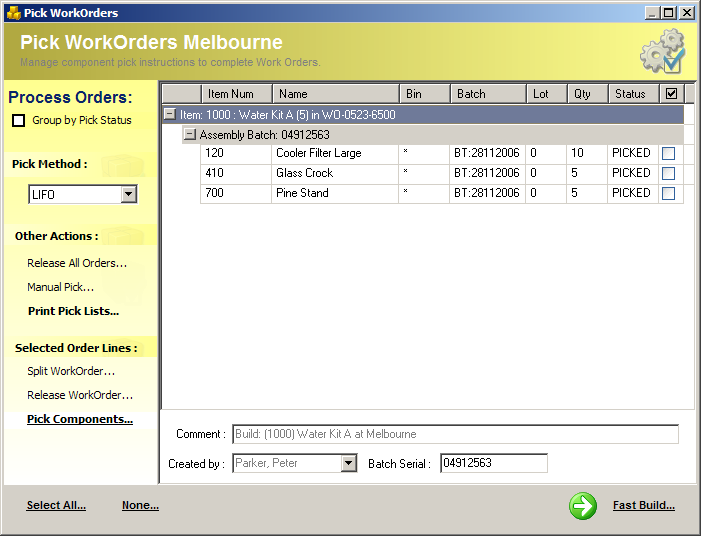Viewport: 701px width, 536px height.
Task: Open the Created by dropdown
Action: point(348,463)
